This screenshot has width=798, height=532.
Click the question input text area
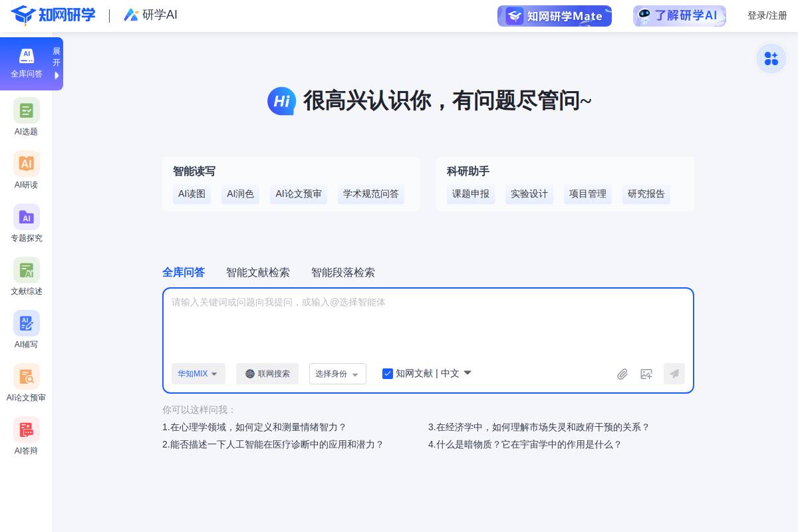click(428, 325)
